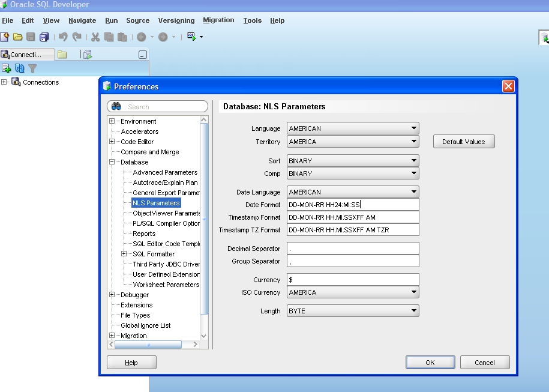Expand the Debugger preferences node

(x=112, y=295)
